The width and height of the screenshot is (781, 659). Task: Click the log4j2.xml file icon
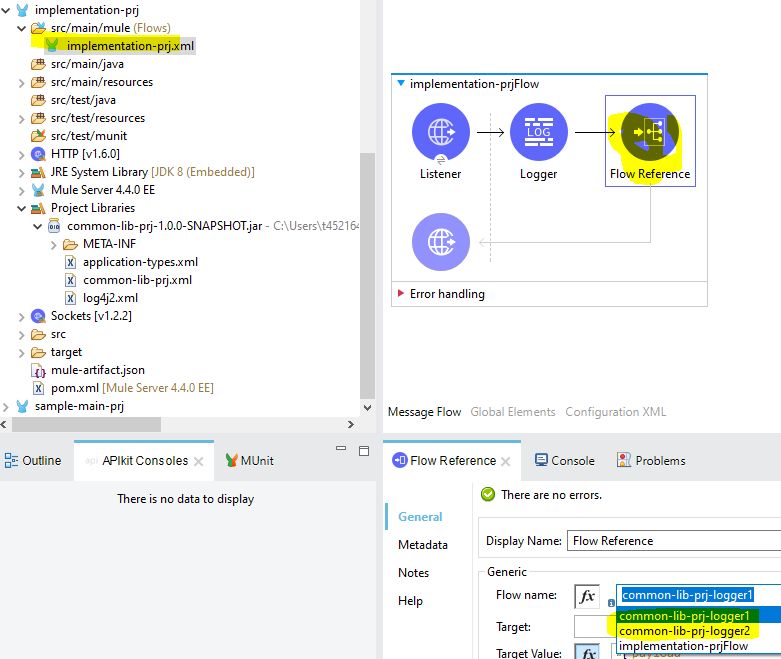coord(70,298)
